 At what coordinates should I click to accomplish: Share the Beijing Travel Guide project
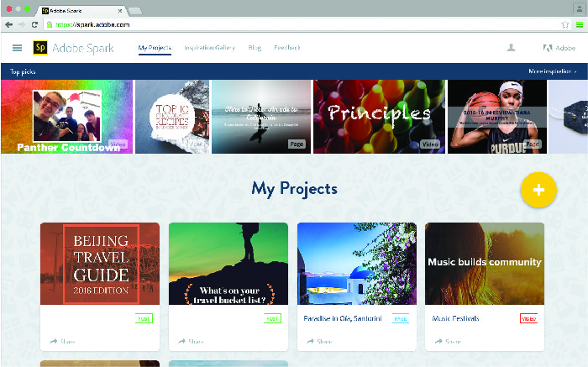click(62, 342)
